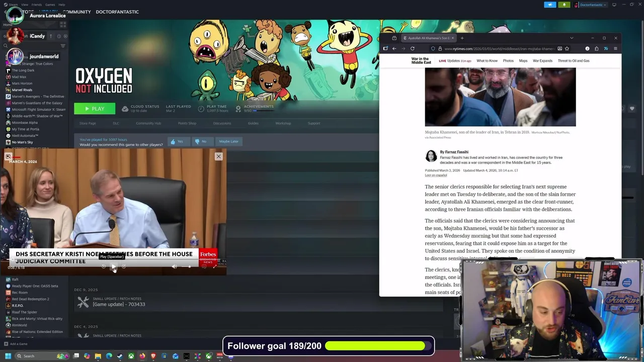Open the Workshop tab
The height and width of the screenshot is (362, 644).
[x=283, y=123]
